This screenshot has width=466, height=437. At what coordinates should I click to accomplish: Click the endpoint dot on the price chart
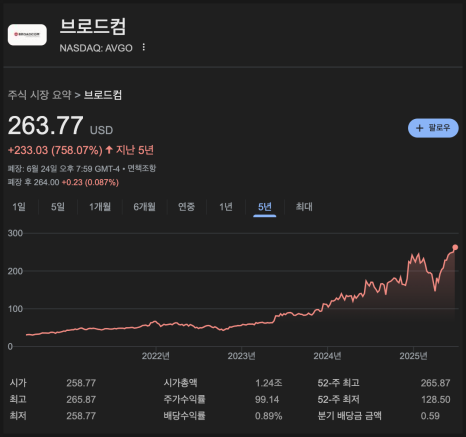click(x=455, y=247)
